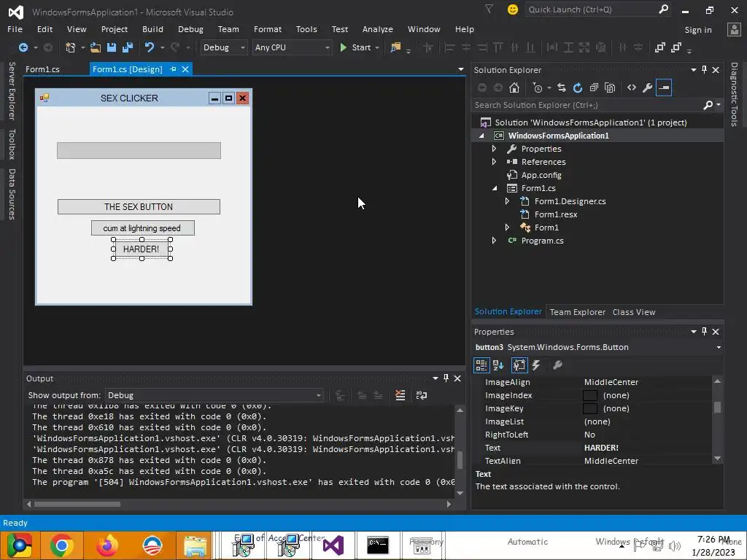Switch Properties to Alphabetical sort

pyautogui.click(x=498, y=365)
